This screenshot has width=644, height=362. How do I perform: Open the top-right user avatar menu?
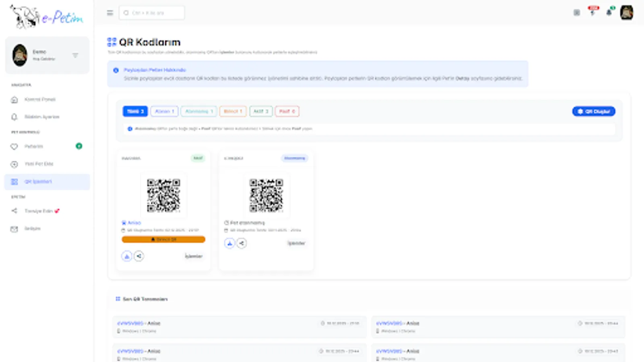pyautogui.click(x=627, y=12)
